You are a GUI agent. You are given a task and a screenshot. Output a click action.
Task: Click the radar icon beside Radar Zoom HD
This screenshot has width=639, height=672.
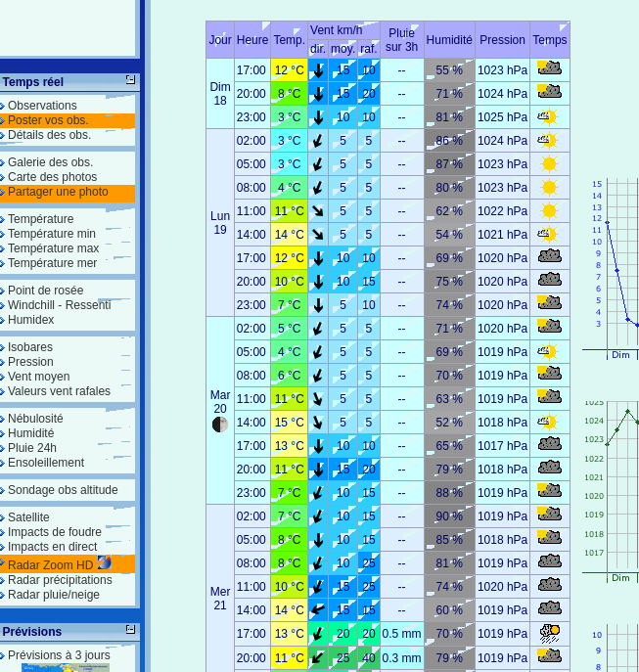pyautogui.click(x=104, y=562)
